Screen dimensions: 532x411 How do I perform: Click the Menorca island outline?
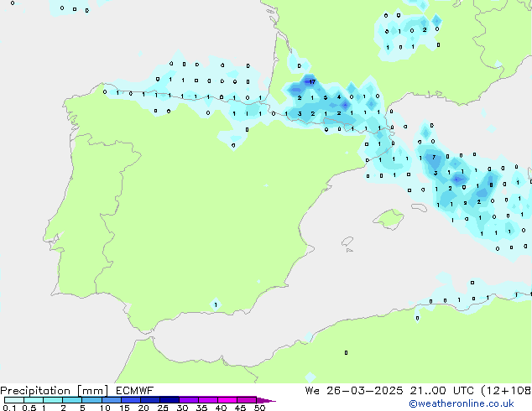(x=420, y=207)
